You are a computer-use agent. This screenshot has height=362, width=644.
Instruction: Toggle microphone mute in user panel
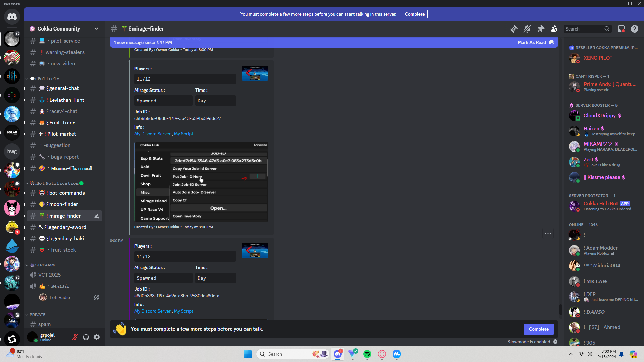click(75, 337)
